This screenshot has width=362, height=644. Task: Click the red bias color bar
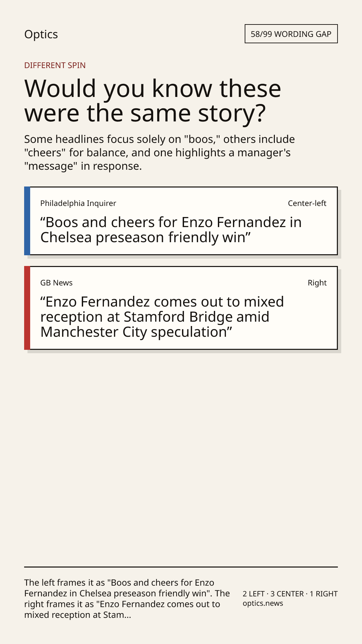tap(27, 308)
